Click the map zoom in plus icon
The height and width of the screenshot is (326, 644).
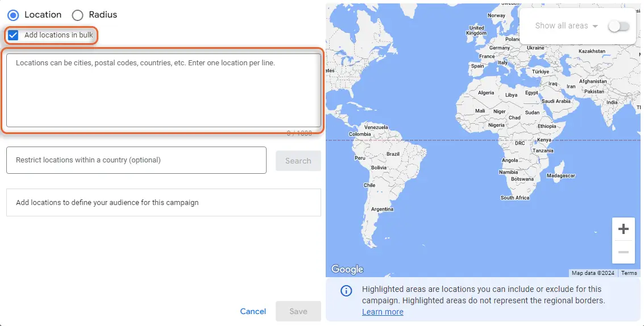coord(624,229)
